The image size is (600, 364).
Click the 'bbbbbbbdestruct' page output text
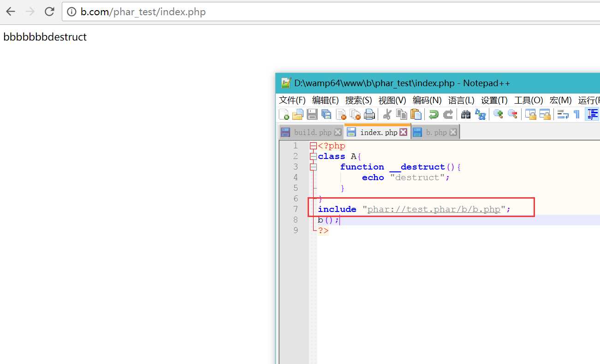point(45,37)
